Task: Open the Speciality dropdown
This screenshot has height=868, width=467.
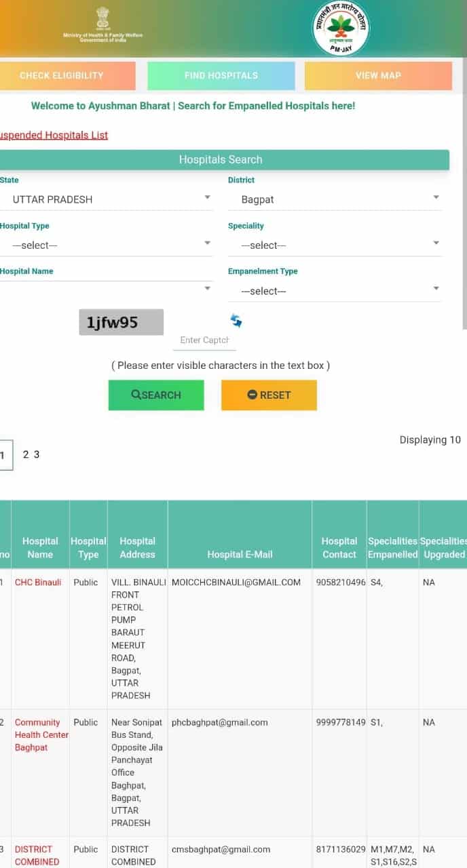Action: click(335, 245)
